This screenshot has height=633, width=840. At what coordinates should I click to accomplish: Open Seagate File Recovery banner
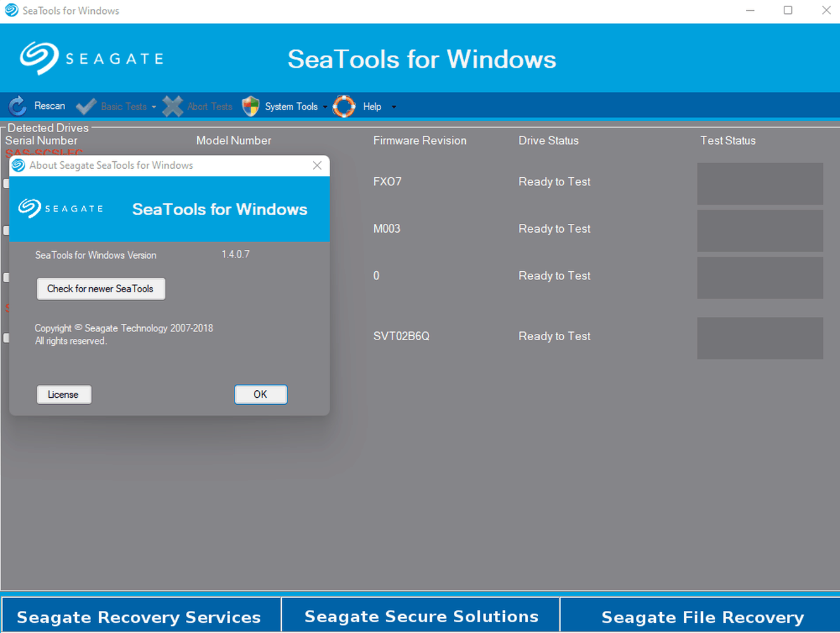click(701, 615)
